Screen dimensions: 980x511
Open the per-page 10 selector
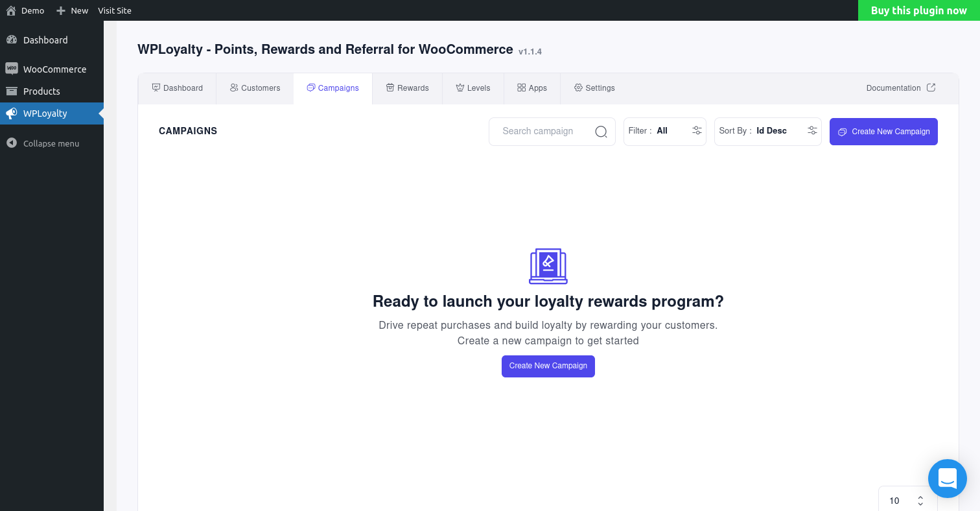(x=907, y=499)
